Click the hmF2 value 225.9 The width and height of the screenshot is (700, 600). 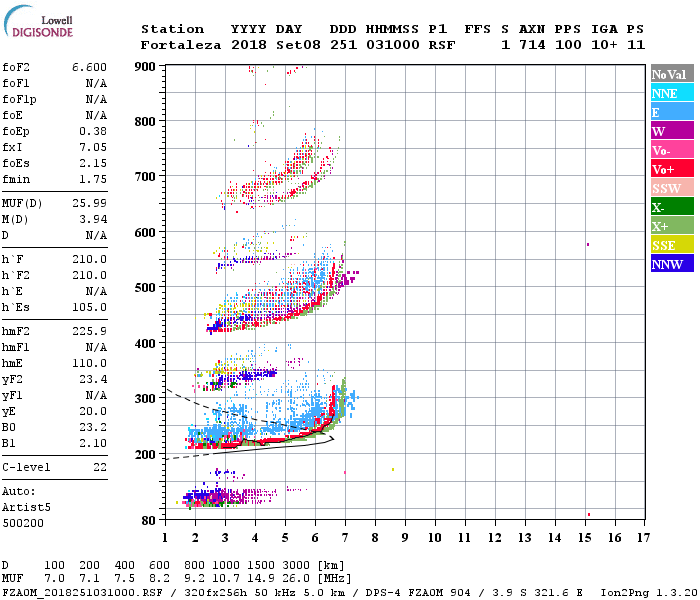(x=89, y=331)
